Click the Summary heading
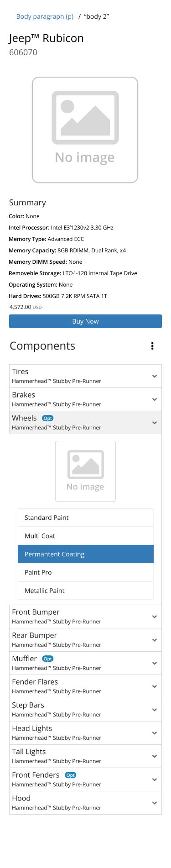The width and height of the screenshot is (171, 868). pyautogui.click(x=27, y=203)
